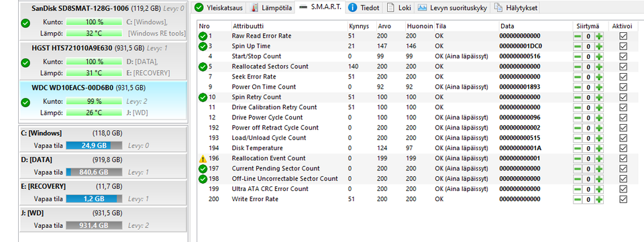
Task: Select the HGST HTS721010A9E630 disk entry
Action: 103,61
